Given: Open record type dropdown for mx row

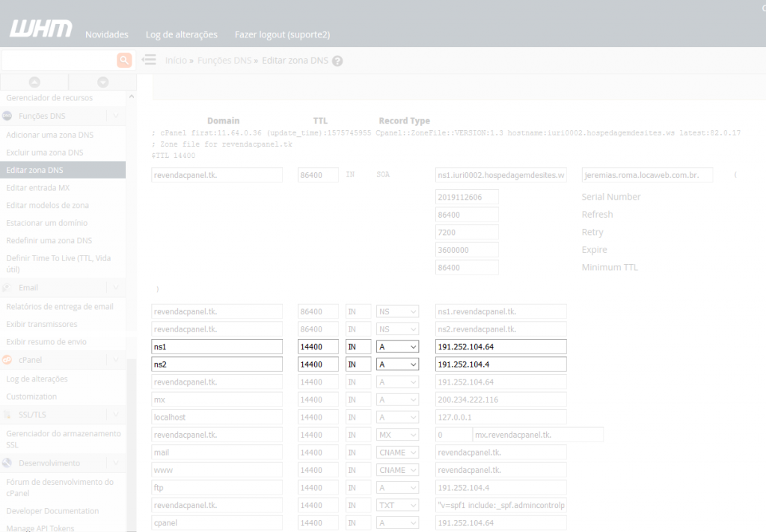Looking at the screenshot, I should tap(398, 400).
